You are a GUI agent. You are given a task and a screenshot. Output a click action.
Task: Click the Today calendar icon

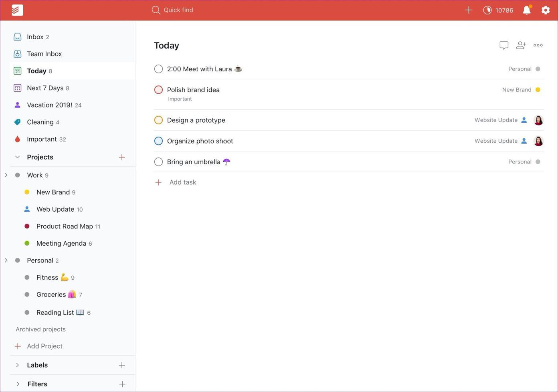click(18, 71)
